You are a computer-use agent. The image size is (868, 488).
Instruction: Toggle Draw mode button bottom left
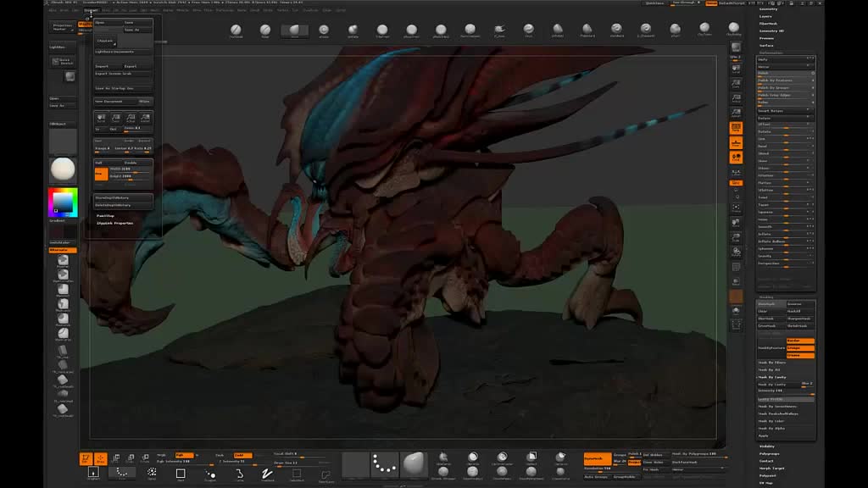point(100,459)
